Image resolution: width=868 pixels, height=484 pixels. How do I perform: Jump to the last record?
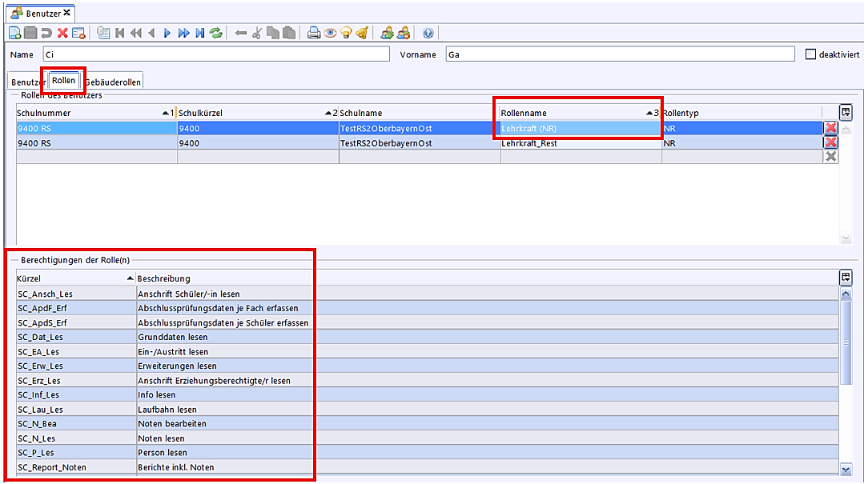click(200, 33)
